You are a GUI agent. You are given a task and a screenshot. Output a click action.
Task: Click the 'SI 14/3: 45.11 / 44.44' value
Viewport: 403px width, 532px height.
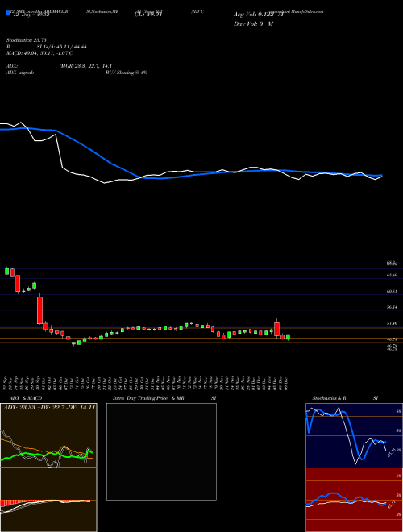[x=62, y=47]
